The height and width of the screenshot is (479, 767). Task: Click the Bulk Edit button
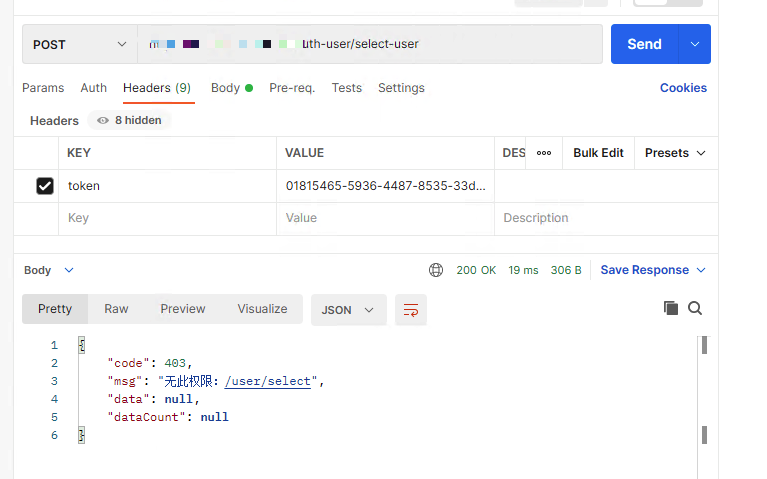(598, 153)
